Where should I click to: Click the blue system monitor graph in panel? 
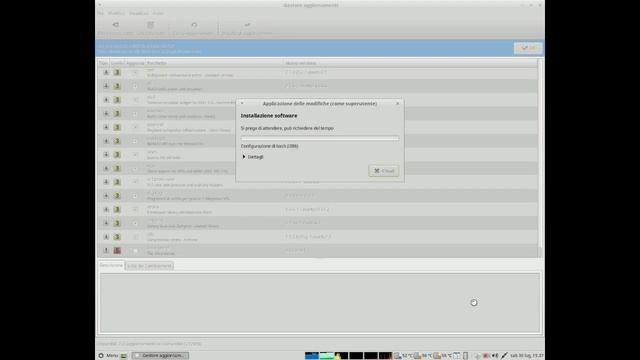click(312, 356)
